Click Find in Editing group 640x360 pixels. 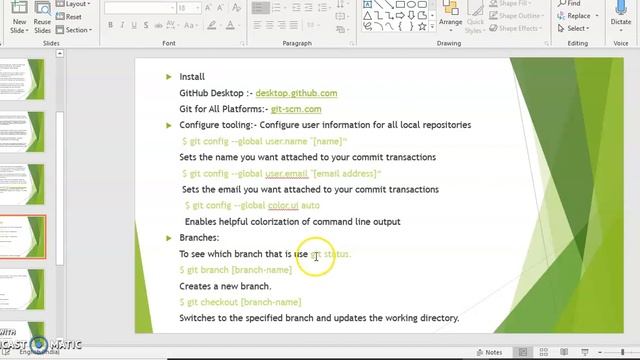(569, 4)
